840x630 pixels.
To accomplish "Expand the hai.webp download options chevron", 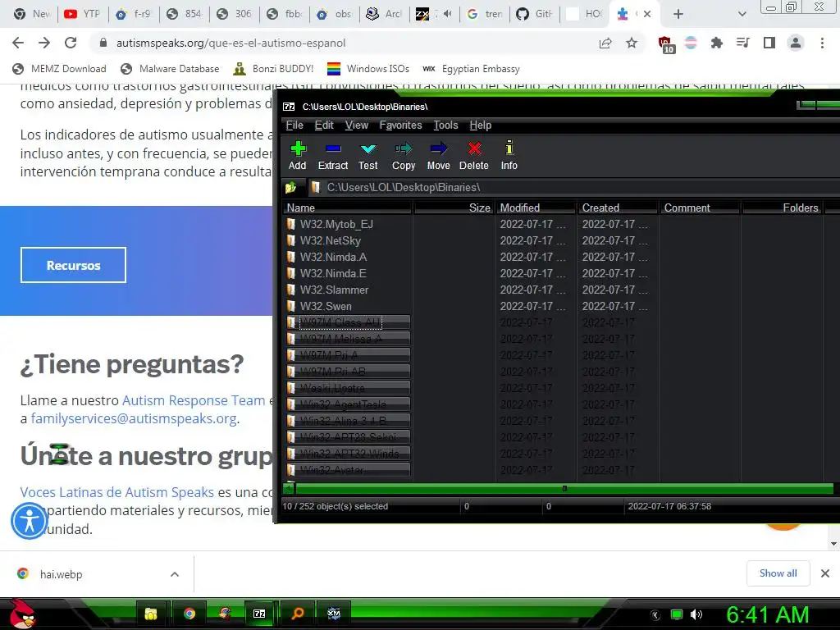I will [x=175, y=574].
